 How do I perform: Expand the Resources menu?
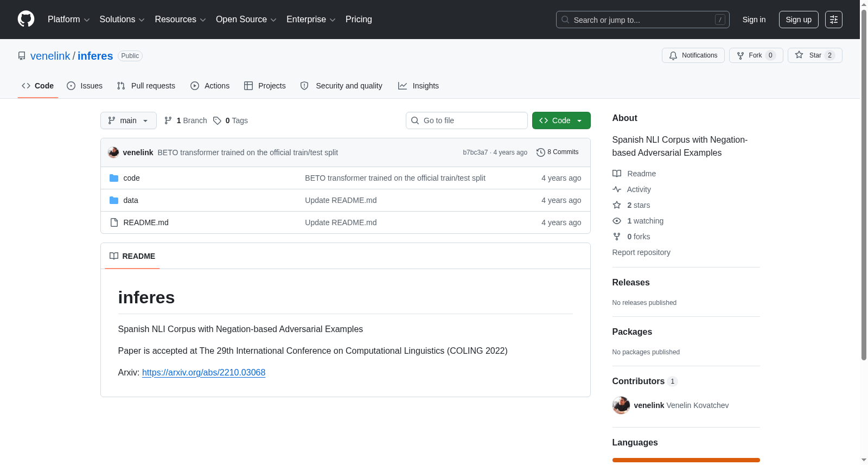[x=180, y=20]
